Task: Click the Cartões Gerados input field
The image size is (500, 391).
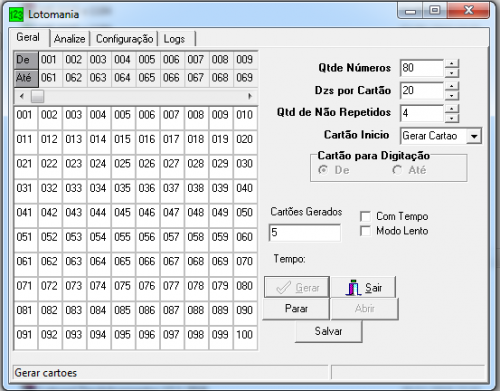Action: (x=305, y=232)
